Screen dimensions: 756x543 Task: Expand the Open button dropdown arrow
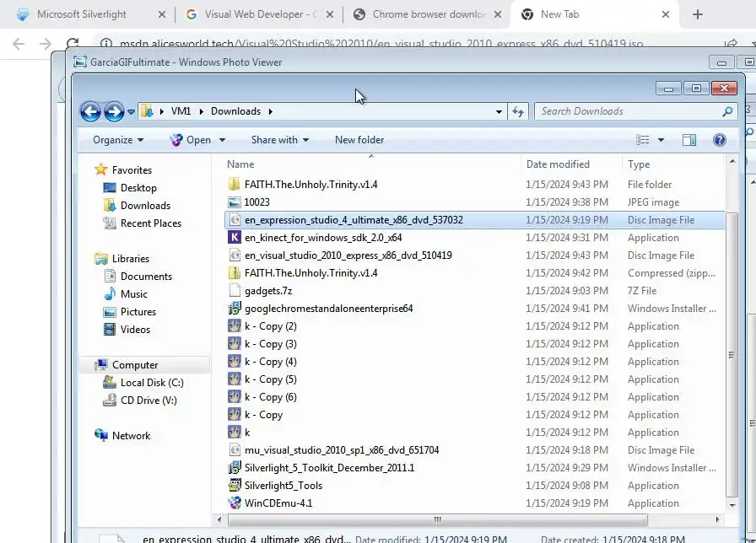pos(222,140)
